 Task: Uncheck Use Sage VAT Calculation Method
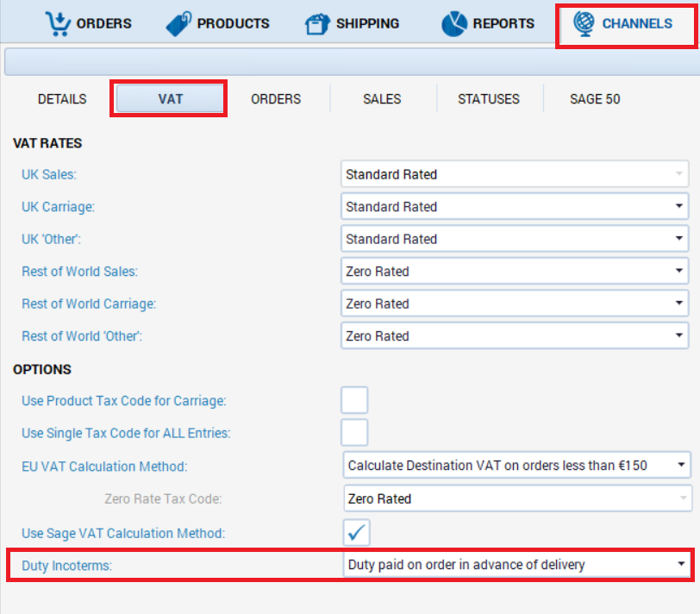pyautogui.click(x=354, y=533)
